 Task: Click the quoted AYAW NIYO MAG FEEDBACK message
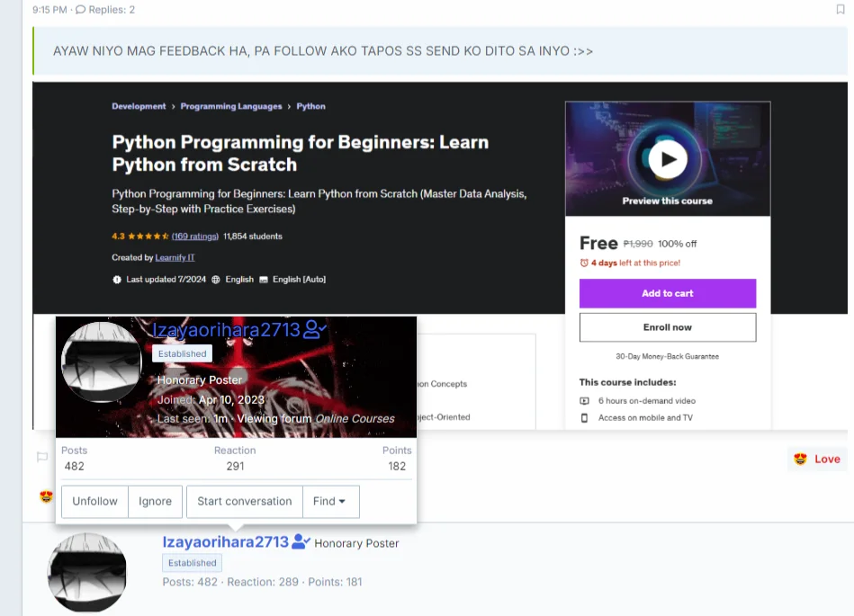tap(323, 51)
